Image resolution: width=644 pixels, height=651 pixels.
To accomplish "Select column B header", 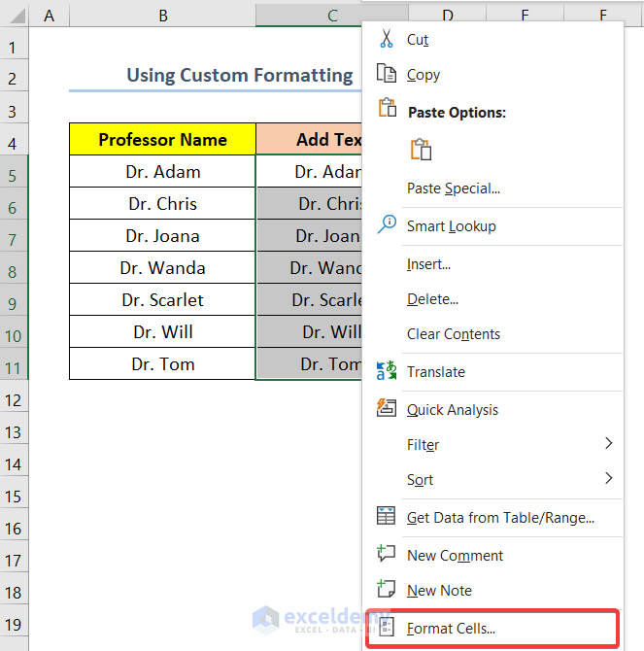I will (162, 16).
